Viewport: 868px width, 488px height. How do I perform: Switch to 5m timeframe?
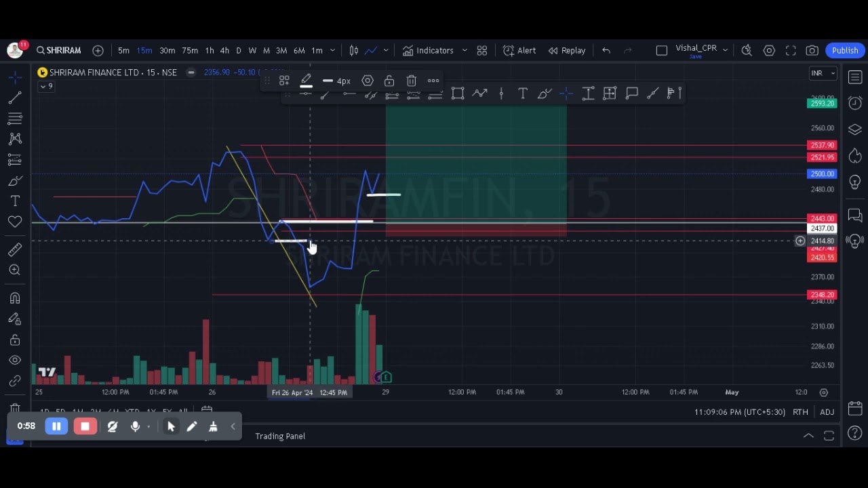point(123,50)
